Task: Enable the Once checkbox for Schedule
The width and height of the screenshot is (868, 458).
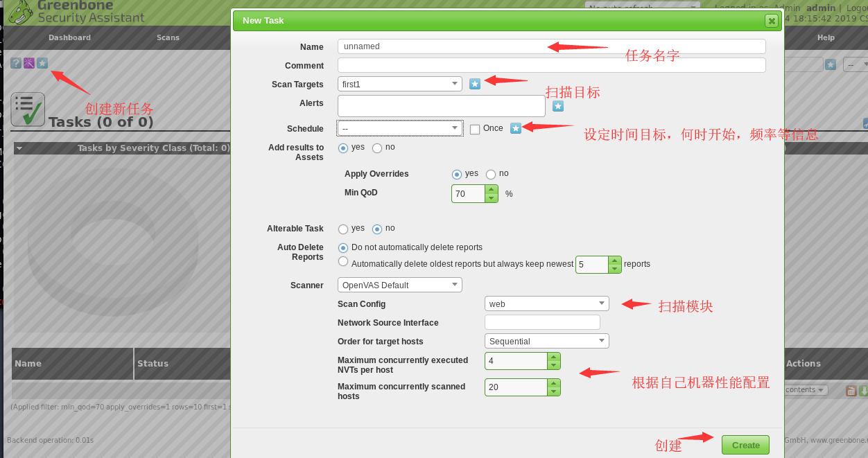Action: [475, 130]
